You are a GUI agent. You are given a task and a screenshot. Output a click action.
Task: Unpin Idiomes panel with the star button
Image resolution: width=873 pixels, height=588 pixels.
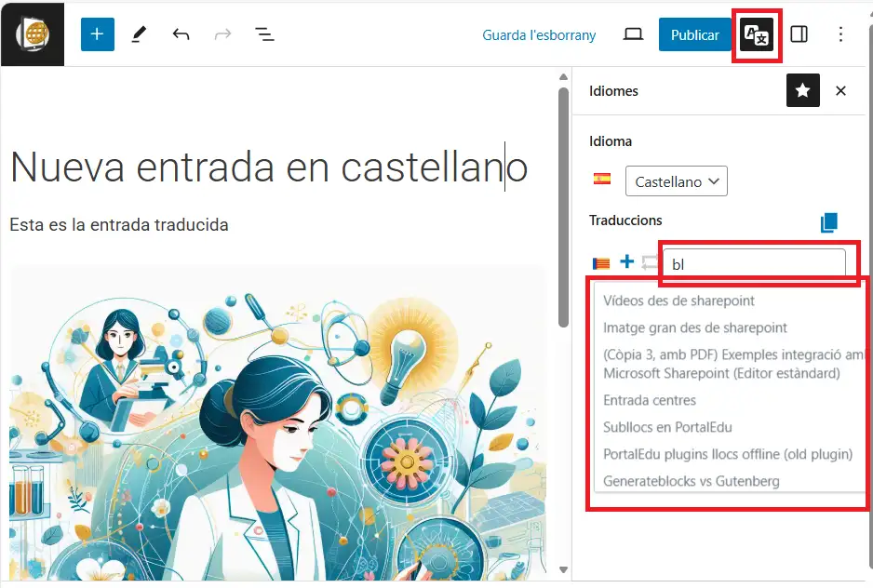[x=802, y=90]
